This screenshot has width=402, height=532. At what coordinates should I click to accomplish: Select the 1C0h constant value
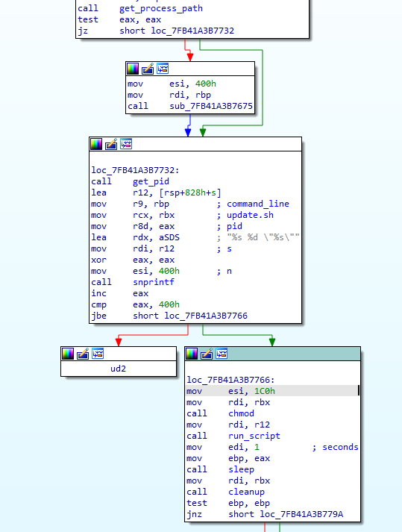(x=265, y=391)
